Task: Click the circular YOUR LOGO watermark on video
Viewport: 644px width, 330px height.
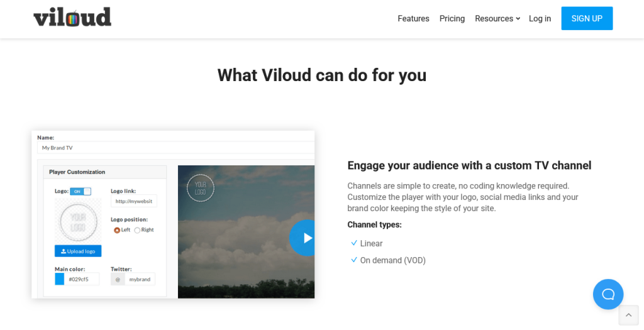Action: point(201,188)
